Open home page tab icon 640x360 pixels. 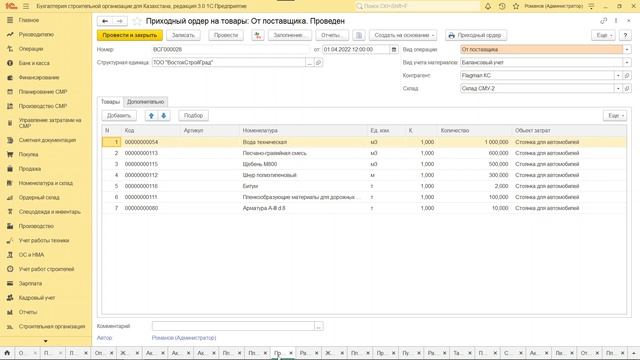click(7, 353)
